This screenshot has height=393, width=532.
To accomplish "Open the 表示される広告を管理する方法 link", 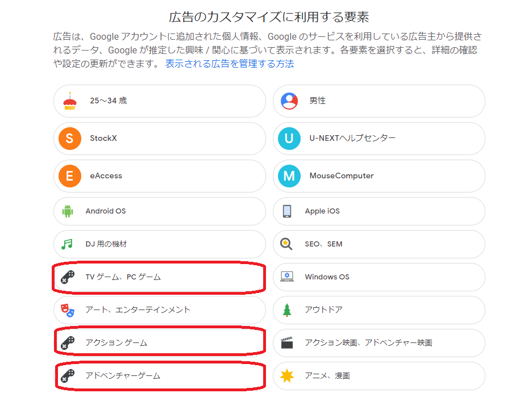I will click(230, 64).
